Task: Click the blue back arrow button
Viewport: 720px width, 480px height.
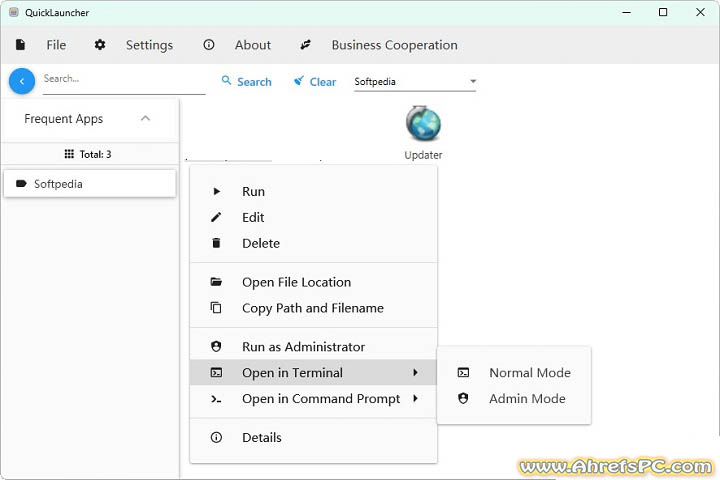Action: coord(22,81)
